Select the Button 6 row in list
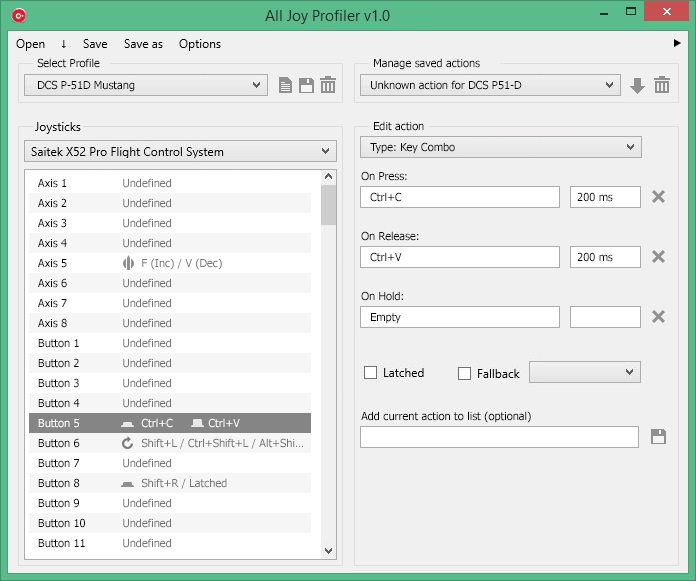Screen dimensions: 696x581 click(170, 443)
